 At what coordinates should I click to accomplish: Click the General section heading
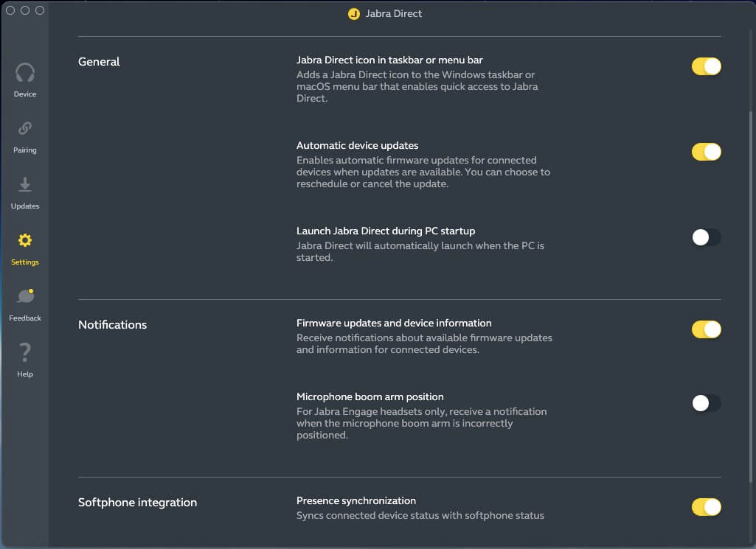99,62
